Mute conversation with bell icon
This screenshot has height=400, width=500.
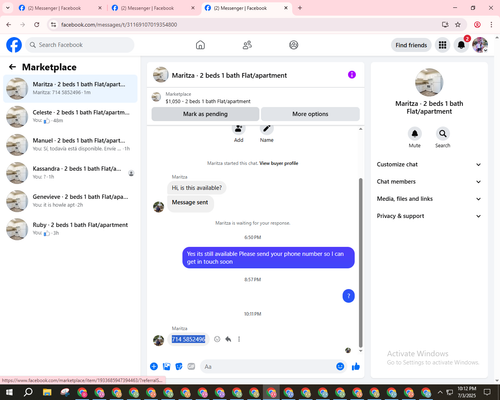[x=415, y=134]
